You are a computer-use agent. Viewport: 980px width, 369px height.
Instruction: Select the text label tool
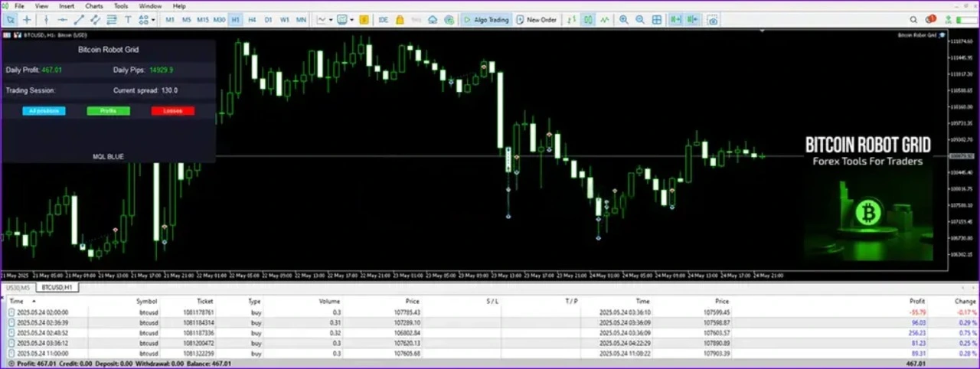click(128, 20)
